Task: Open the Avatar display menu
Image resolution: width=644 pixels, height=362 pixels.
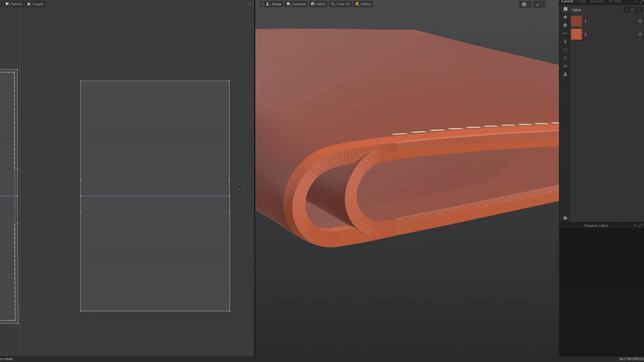Action: (x=274, y=4)
